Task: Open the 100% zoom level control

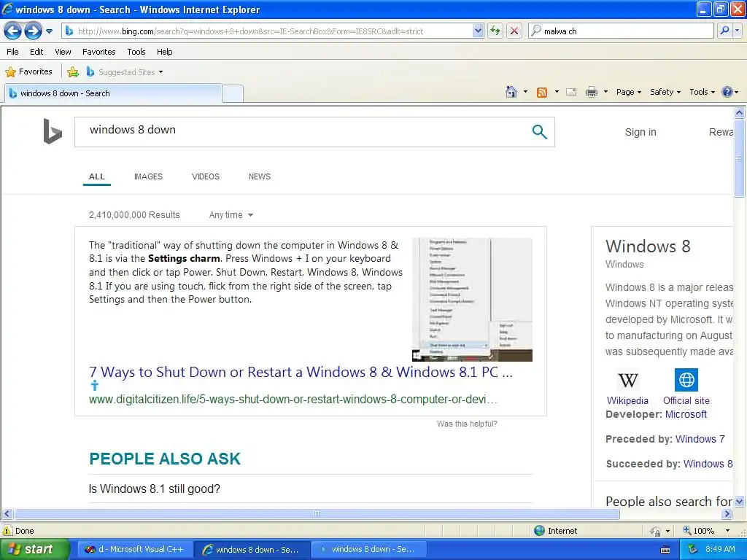Action: click(x=706, y=531)
